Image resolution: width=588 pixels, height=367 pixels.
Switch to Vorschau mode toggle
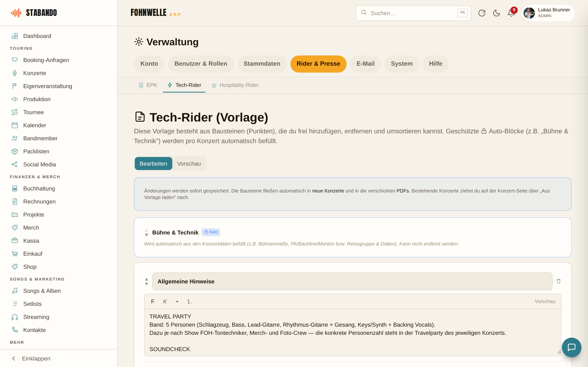pyautogui.click(x=189, y=164)
